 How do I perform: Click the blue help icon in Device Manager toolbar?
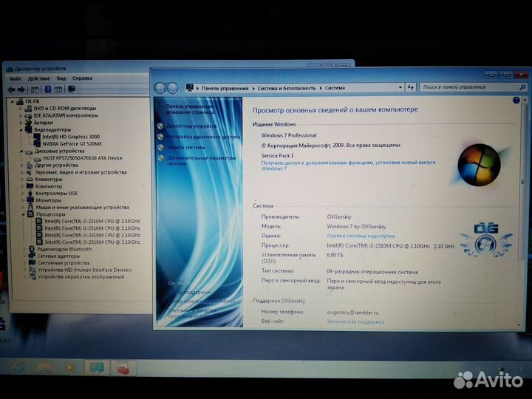point(48,89)
